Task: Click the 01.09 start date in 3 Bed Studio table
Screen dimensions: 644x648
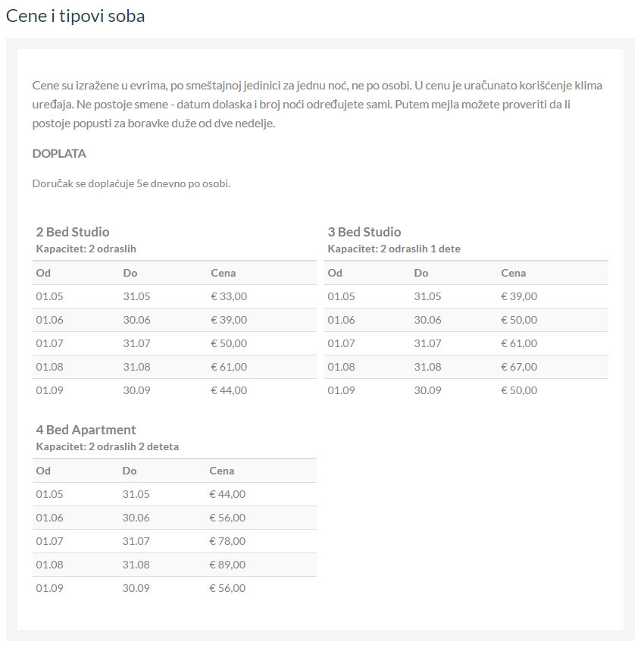Action: click(x=341, y=390)
